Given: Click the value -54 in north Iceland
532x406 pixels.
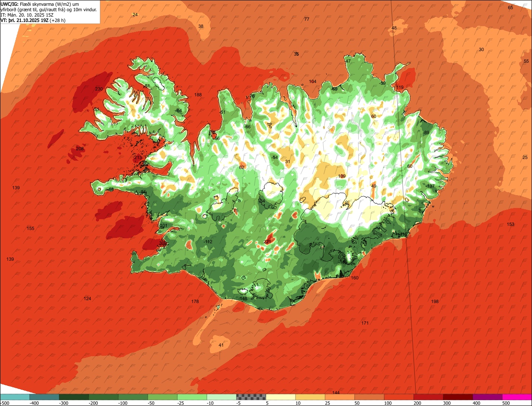Looking at the screenshot, I should click(x=274, y=158).
